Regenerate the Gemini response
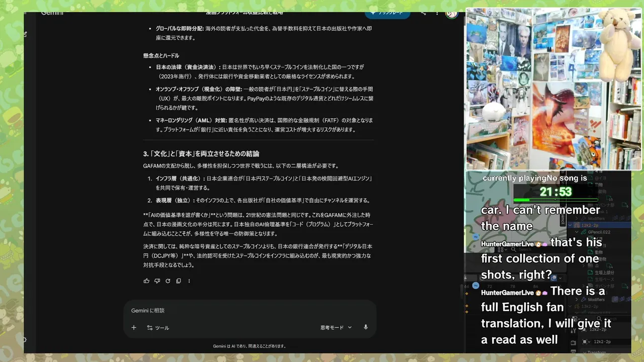 tap(168, 281)
